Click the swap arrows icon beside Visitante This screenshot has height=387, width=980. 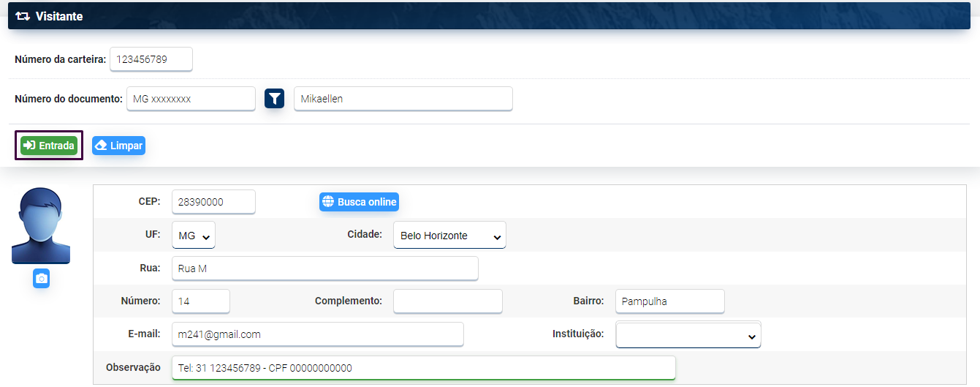[23, 16]
